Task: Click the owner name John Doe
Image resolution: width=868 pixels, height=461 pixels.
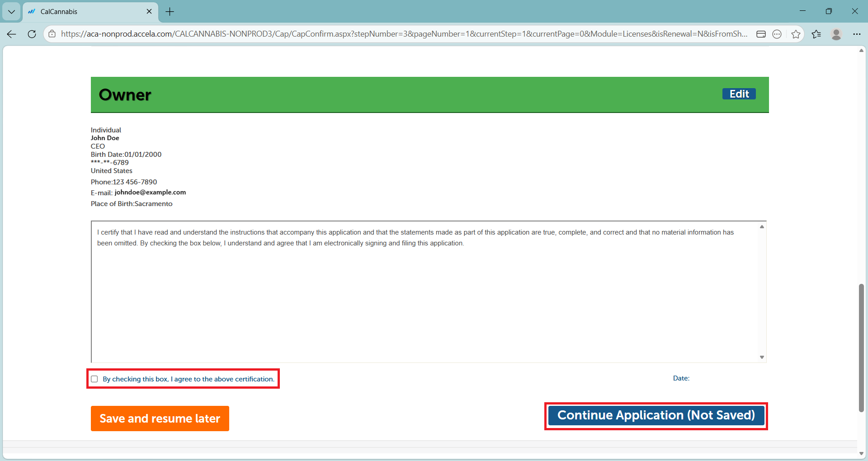Action: pos(105,138)
